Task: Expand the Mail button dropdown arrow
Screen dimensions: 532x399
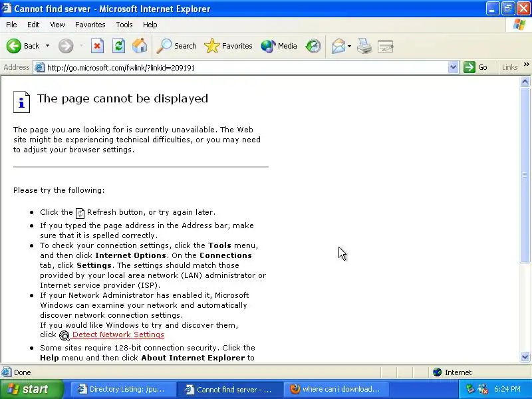Action: [x=350, y=46]
